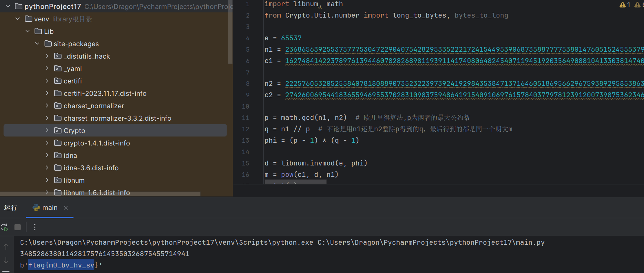
Task: Click the crypto-1.4.1.dist-info folder icon
Action: point(58,143)
